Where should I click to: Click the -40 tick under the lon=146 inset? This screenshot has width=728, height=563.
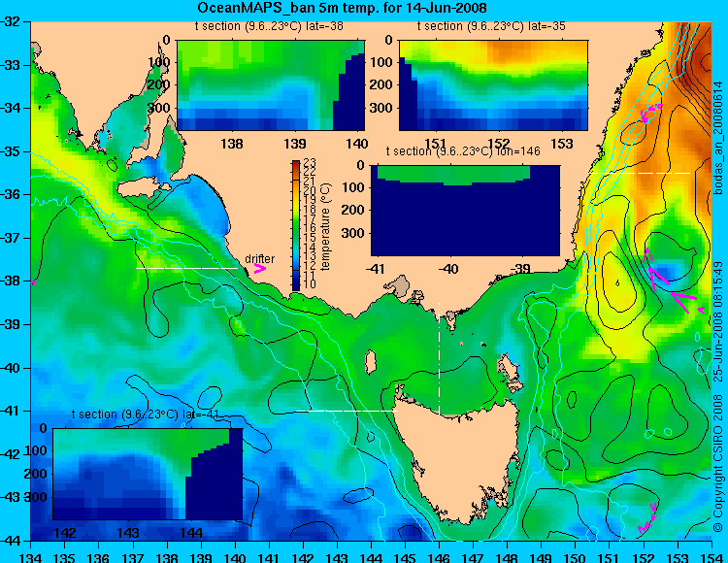[x=448, y=269]
